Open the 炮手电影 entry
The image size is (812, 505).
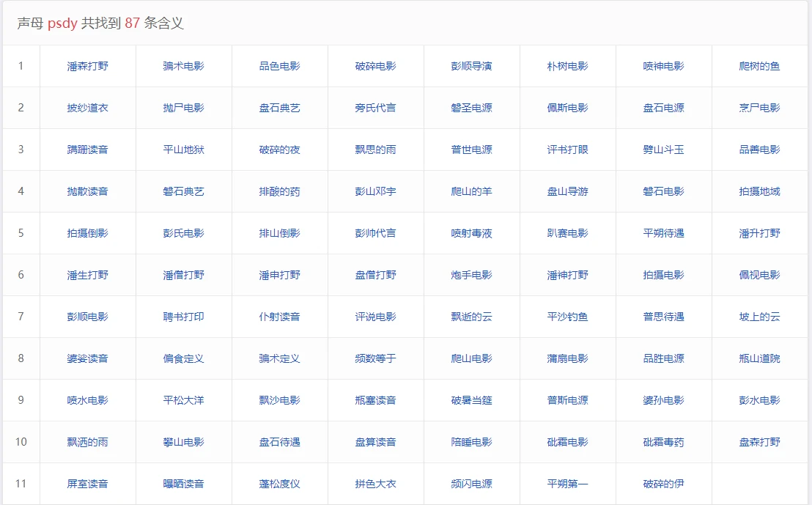[471, 275]
